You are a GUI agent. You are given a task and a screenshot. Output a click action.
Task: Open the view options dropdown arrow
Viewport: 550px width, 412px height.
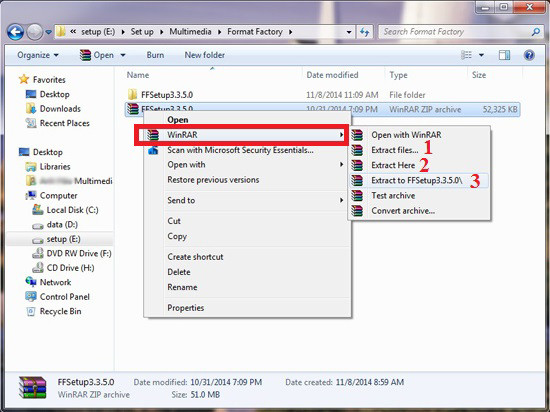click(482, 55)
